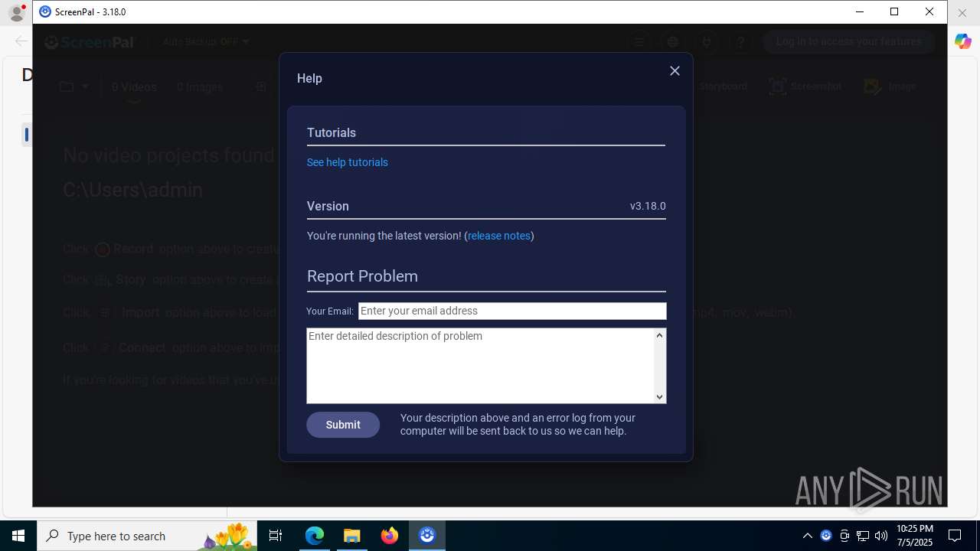
Task: Click into the problem description text box
Action: (481, 366)
